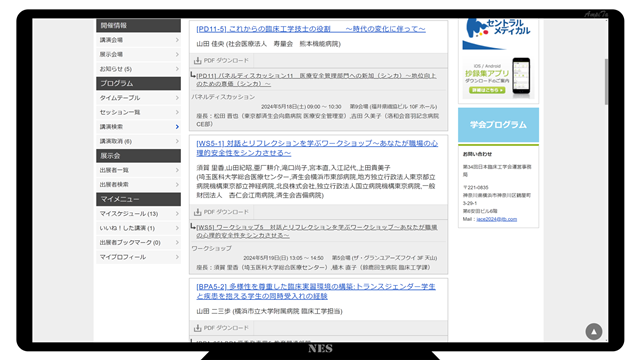Open the [PD11-5] lecture title link
Image resolution: width=640 pixels, height=360 pixels.
pyautogui.click(x=311, y=29)
